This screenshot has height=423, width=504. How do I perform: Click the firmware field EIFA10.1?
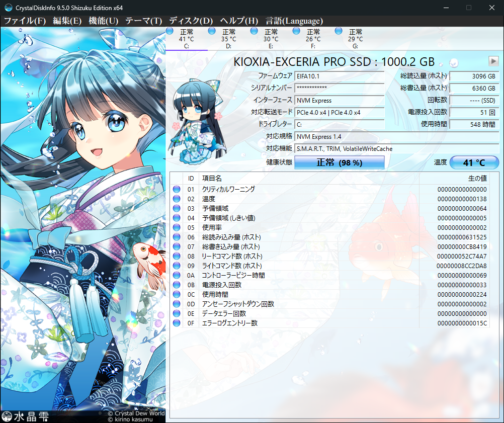pos(340,76)
